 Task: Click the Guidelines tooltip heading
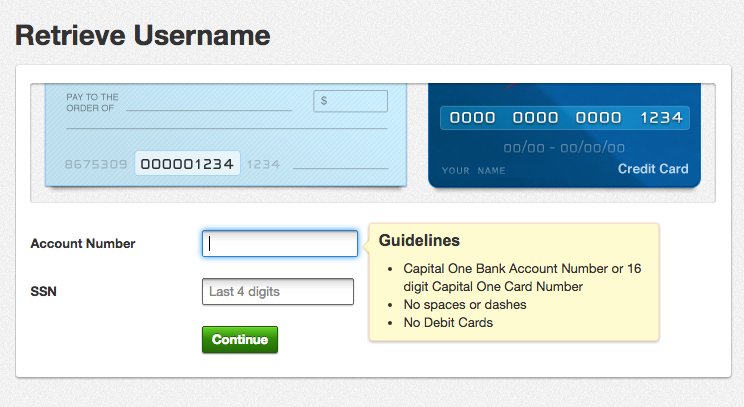[419, 240]
